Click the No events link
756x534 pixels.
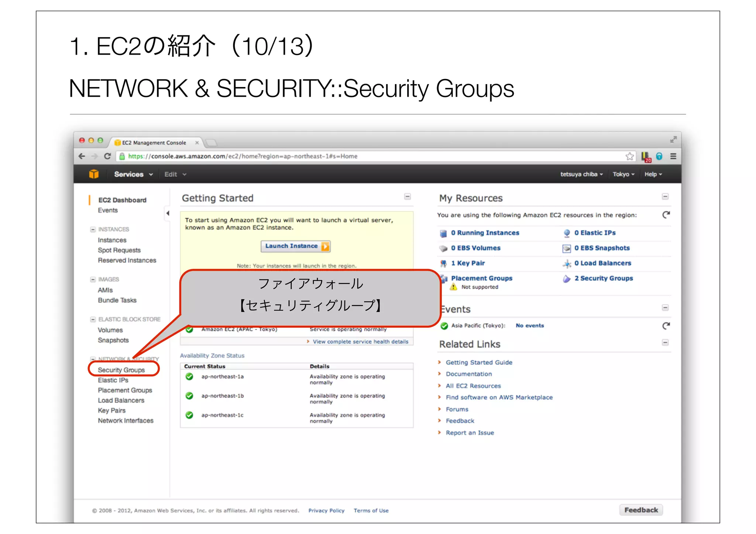pos(530,325)
